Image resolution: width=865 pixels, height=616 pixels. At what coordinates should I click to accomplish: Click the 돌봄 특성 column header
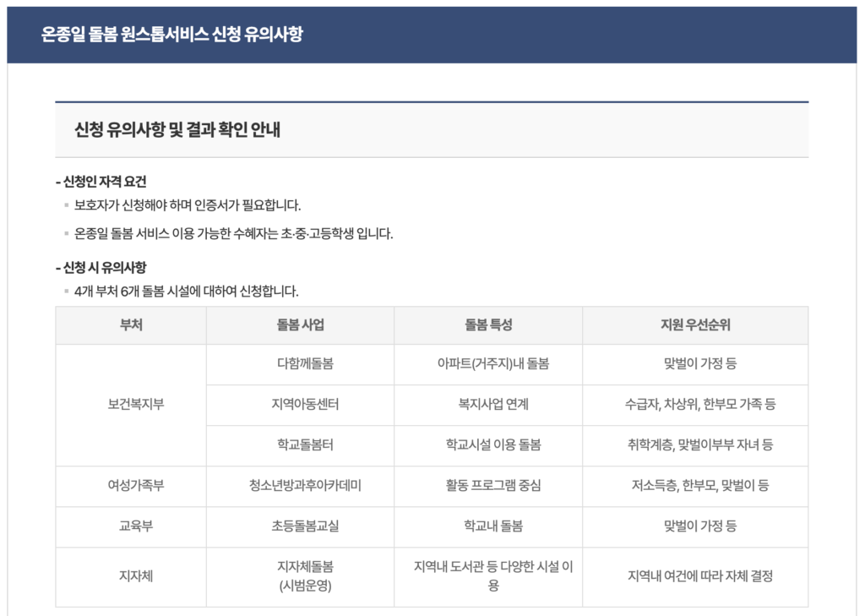pos(488,325)
